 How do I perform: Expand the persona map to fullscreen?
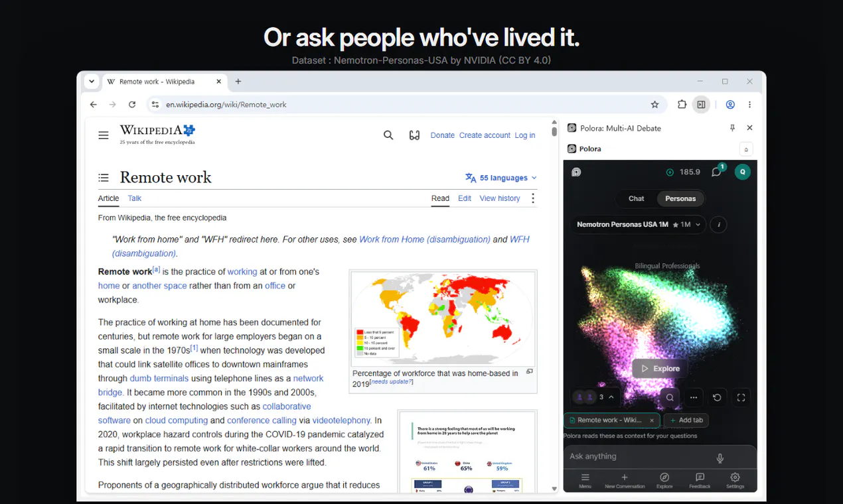click(741, 398)
